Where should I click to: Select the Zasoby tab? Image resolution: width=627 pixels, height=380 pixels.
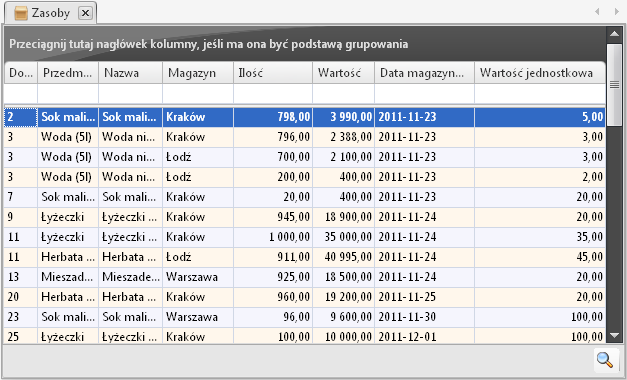50,13
